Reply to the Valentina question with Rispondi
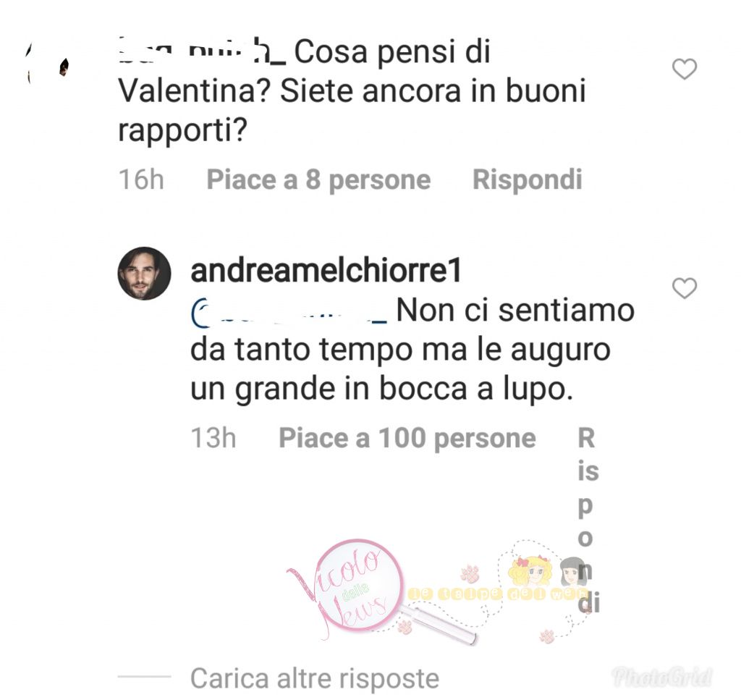The width and height of the screenshot is (741, 700). [528, 180]
